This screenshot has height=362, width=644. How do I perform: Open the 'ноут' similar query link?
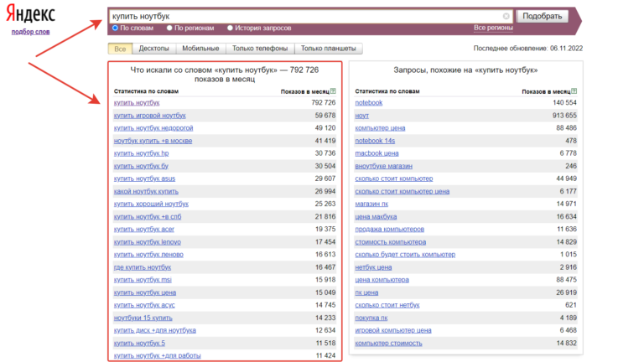[362, 116]
